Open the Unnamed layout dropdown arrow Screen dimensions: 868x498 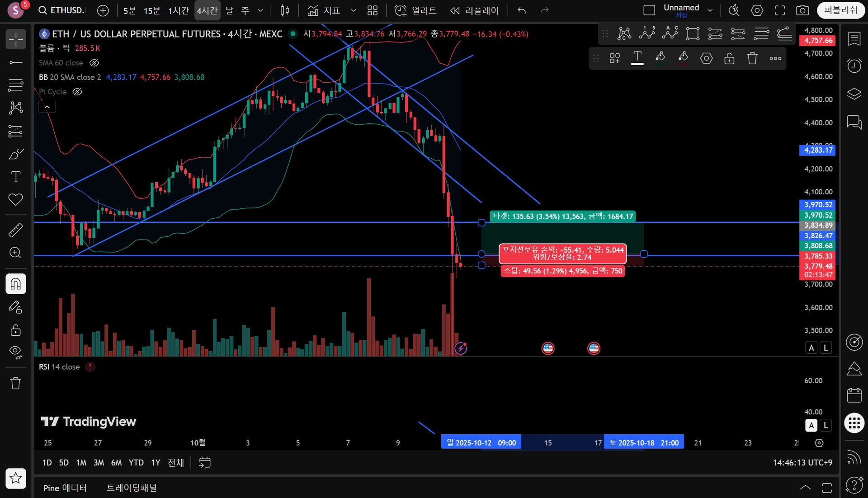click(x=710, y=10)
